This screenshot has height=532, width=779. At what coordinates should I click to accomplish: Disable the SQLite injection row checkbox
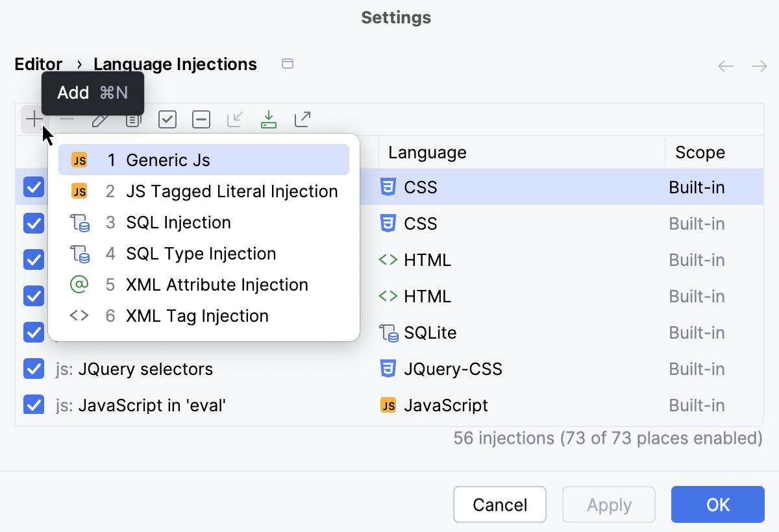coord(33,333)
